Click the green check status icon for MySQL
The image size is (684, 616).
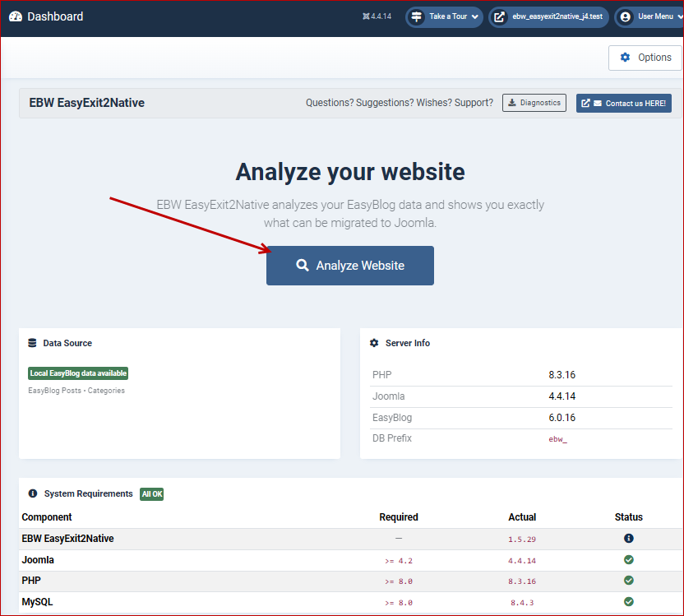click(x=628, y=601)
